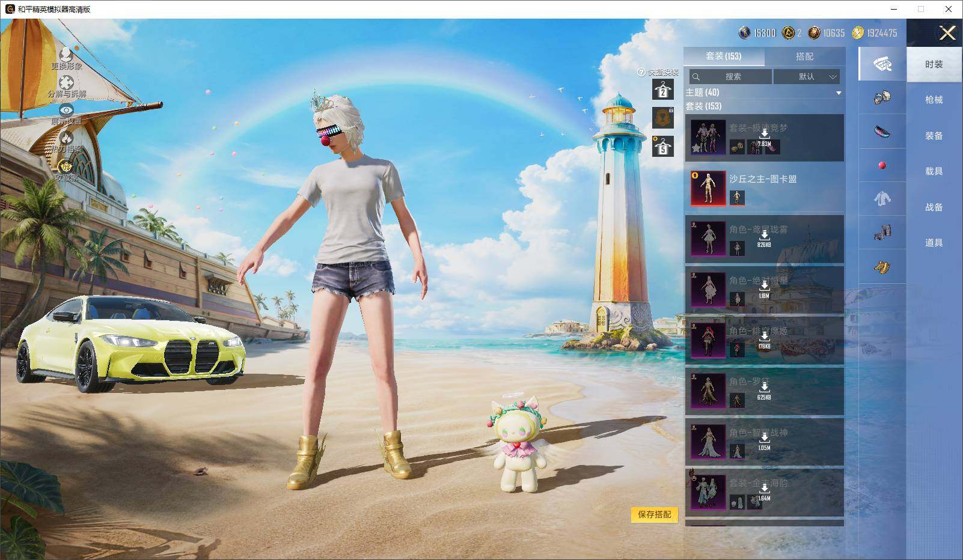The width and height of the screenshot is (963, 560).
Task: Click the 沙丘之主-图卡盟 name text
Action: (763, 179)
